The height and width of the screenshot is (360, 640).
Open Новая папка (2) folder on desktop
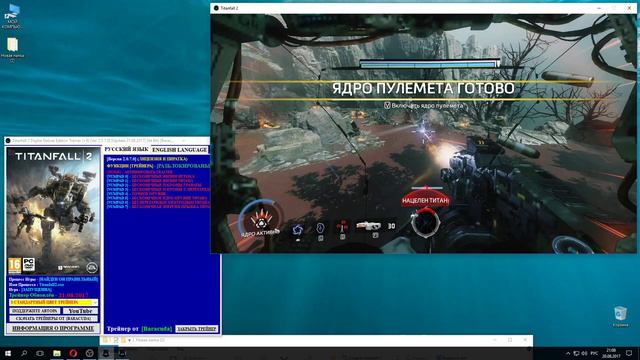click(x=12, y=50)
